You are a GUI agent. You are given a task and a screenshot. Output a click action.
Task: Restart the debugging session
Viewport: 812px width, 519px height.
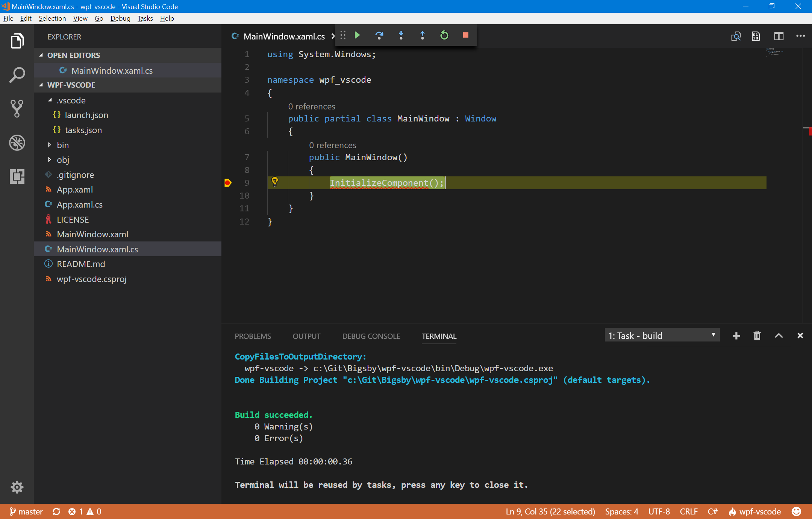[x=444, y=35]
